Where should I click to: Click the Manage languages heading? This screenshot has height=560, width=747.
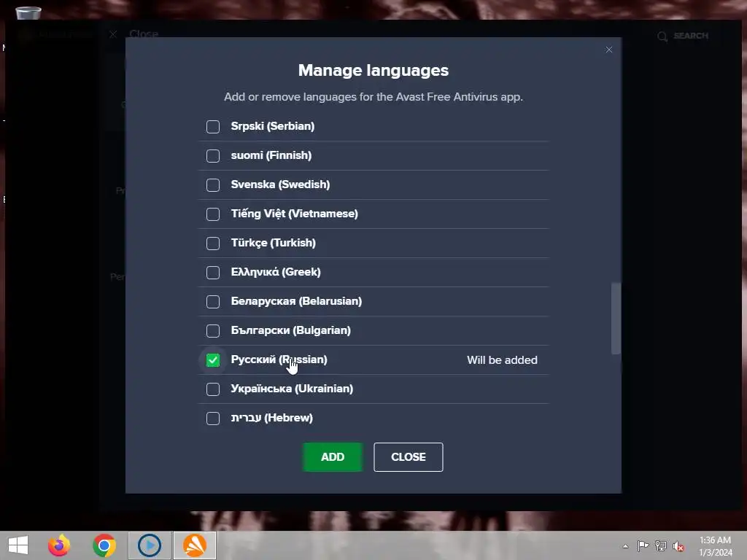point(373,71)
